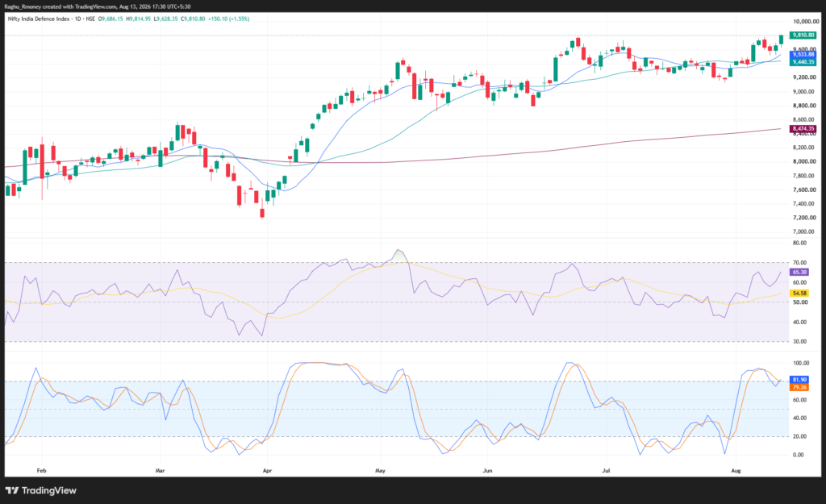Click the '7,600.00' price axis label
Viewport: 826px width, 504px height.
(x=804, y=190)
